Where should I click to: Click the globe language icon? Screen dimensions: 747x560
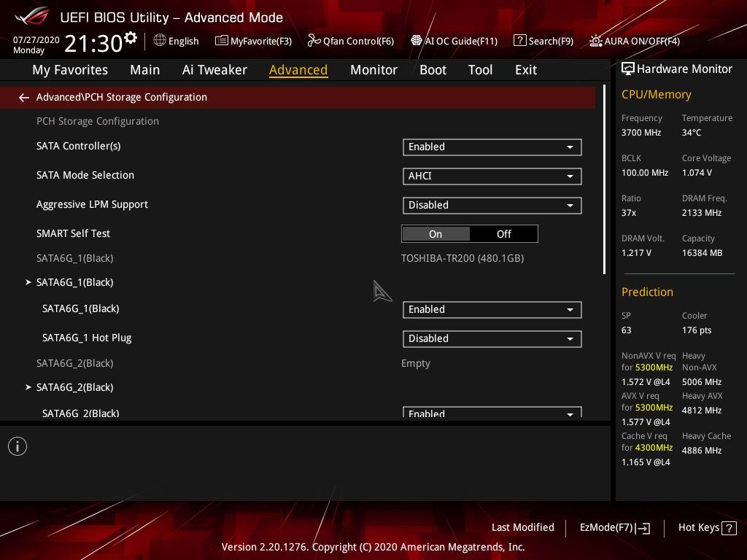coord(160,41)
